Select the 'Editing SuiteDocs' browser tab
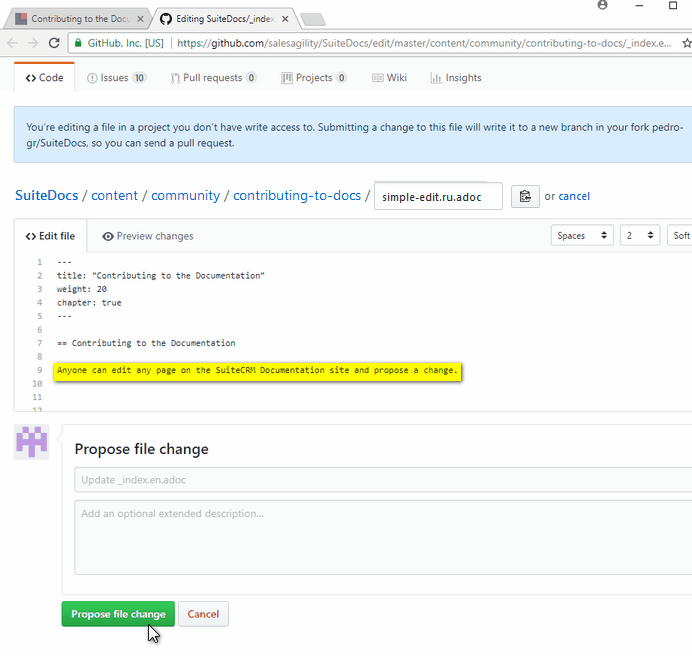This screenshot has width=692, height=656. pos(225,19)
